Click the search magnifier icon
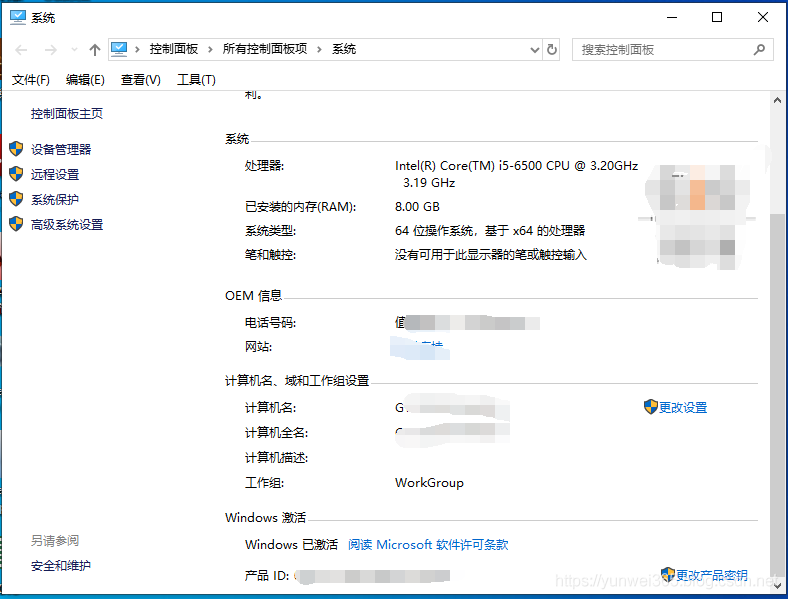This screenshot has height=599, width=788. pyautogui.click(x=759, y=49)
